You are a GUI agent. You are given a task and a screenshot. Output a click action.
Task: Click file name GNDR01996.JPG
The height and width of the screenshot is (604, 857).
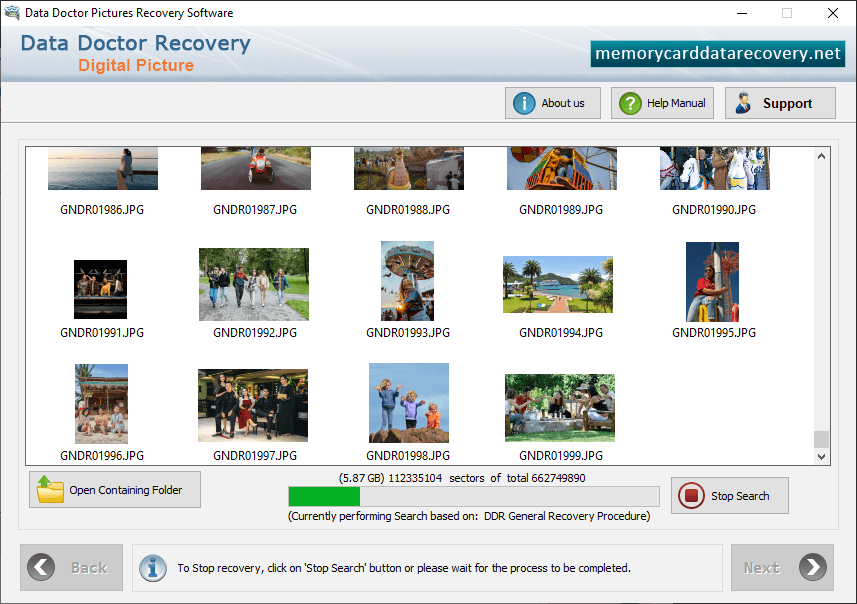(x=102, y=456)
